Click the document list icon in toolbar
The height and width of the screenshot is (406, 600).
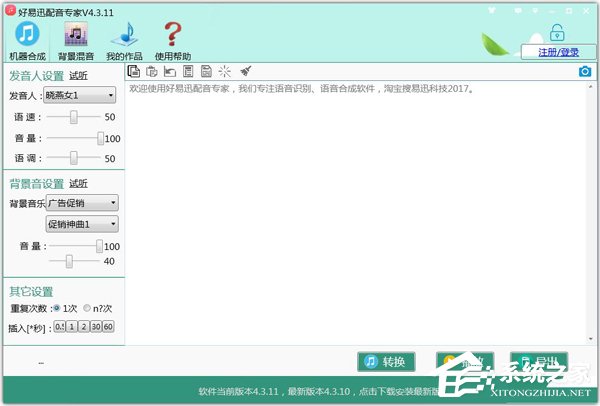click(x=188, y=71)
